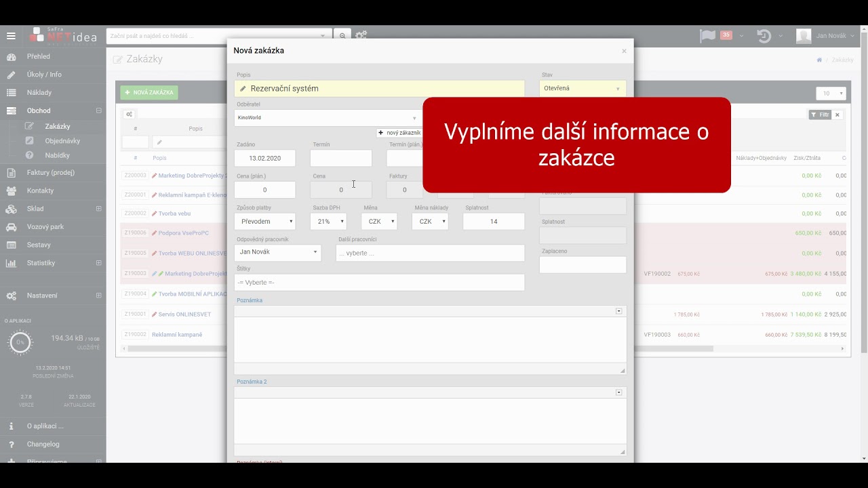Click inside the Poznámka 2 text area
Image resolution: width=868 pixels, height=488 pixels.
pos(430,422)
